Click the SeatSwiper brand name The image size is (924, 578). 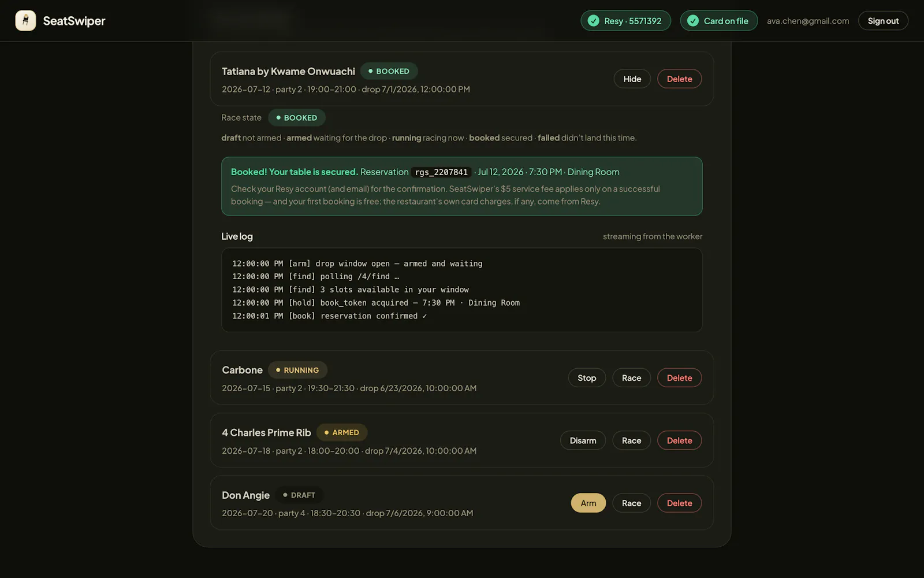coord(74,21)
